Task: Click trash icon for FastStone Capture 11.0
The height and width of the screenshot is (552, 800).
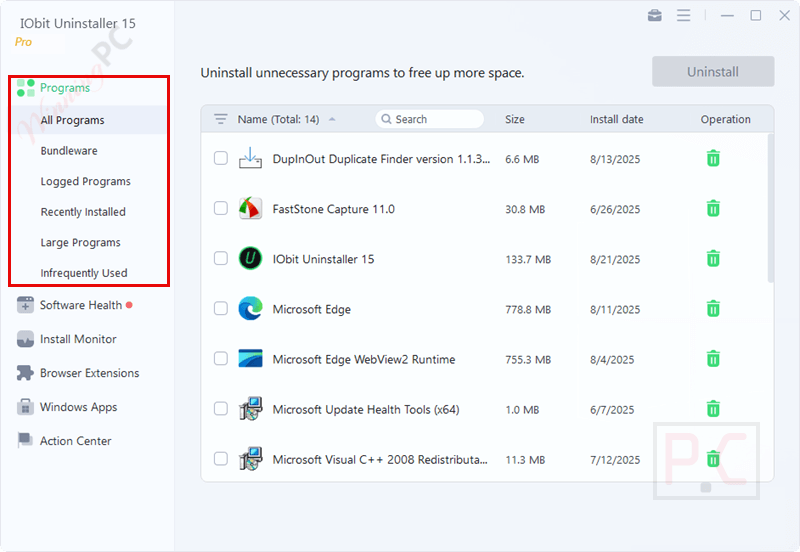Action: click(x=713, y=209)
